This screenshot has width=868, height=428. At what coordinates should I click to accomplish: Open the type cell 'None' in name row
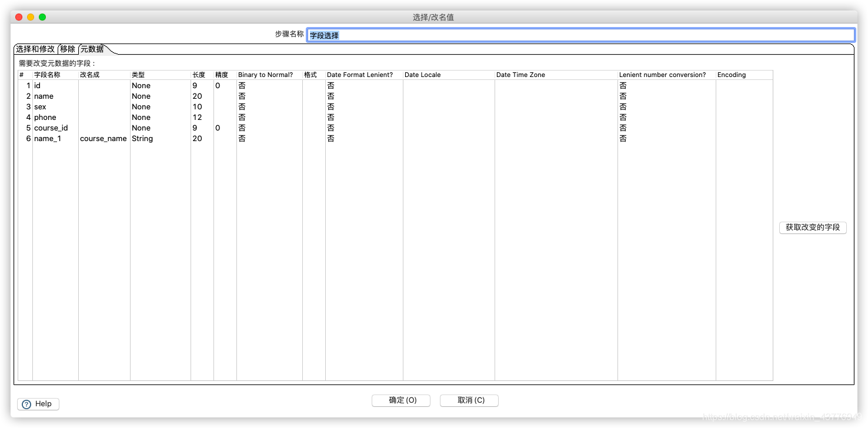pyautogui.click(x=161, y=96)
